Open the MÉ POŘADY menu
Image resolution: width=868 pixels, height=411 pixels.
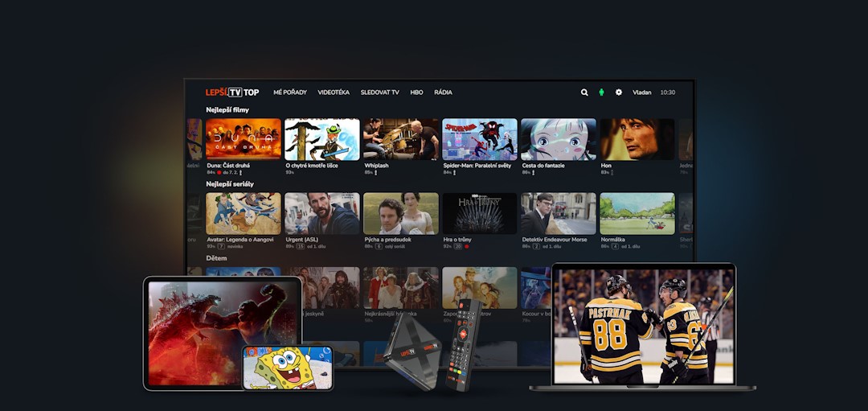tap(289, 92)
